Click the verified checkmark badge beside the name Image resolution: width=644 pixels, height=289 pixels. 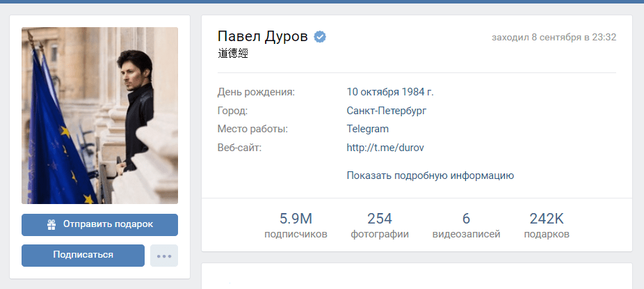tap(320, 37)
